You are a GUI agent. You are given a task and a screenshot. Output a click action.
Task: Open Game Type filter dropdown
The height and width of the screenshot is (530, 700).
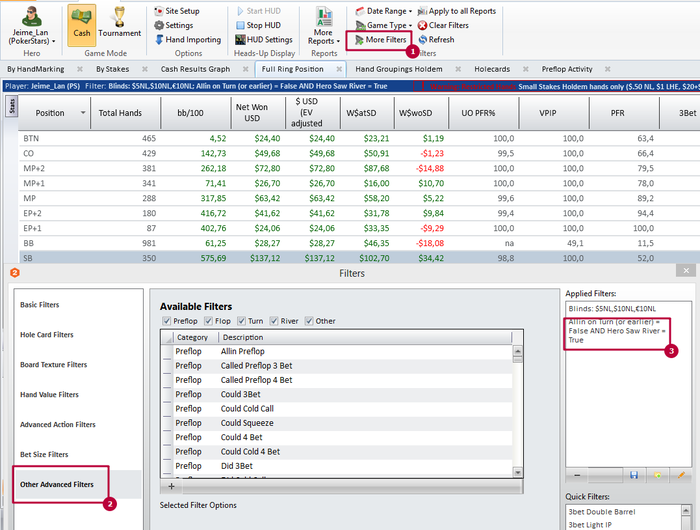383,25
